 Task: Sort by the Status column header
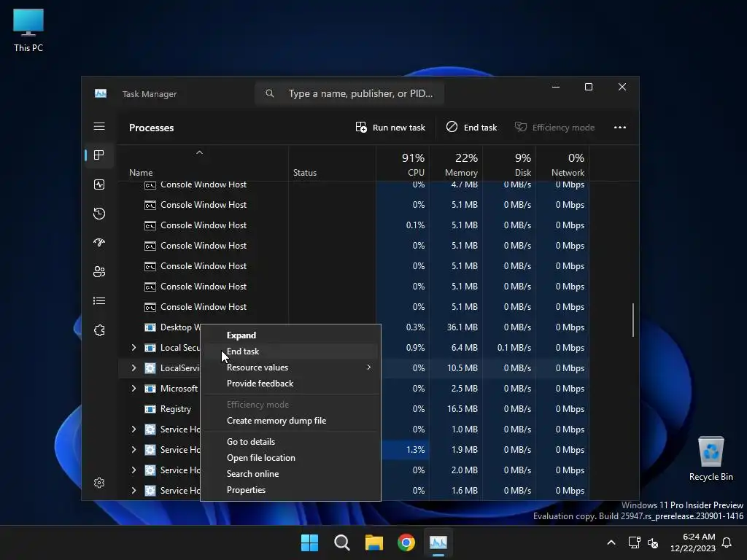(x=332, y=163)
